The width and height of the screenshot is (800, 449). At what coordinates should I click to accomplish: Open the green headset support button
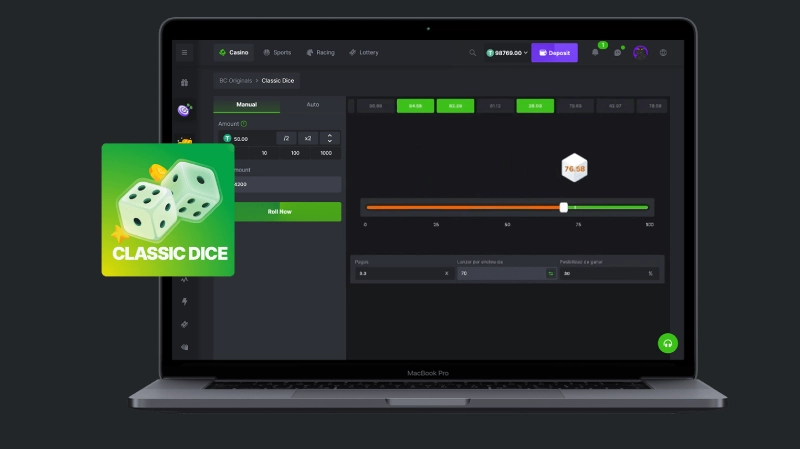pyautogui.click(x=668, y=343)
